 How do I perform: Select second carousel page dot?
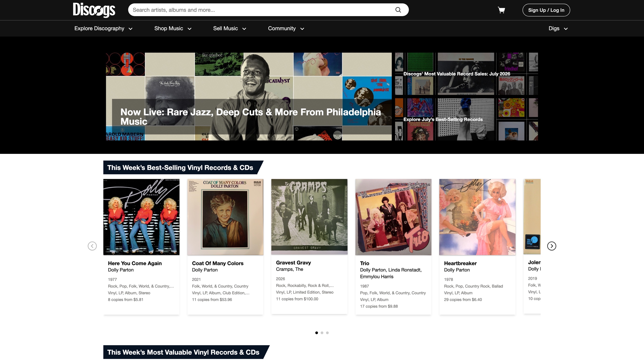[322, 333]
